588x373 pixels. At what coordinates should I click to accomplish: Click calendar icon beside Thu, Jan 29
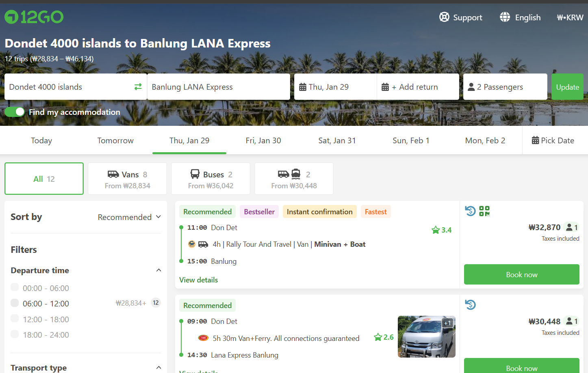click(303, 87)
